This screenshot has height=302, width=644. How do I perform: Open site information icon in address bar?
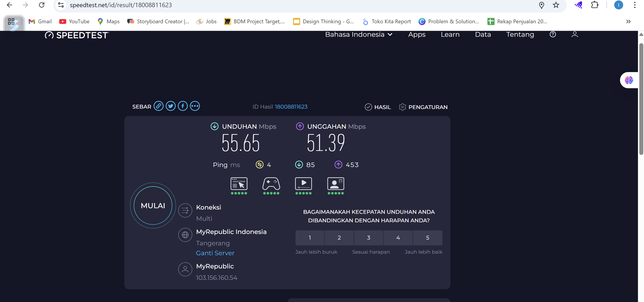pyautogui.click(x=61, y=5)
